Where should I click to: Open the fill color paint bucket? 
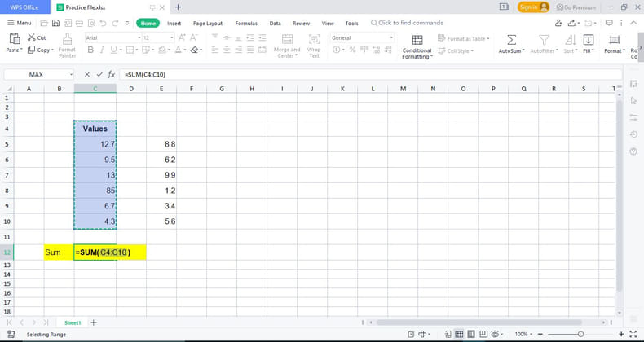point(162,50)
